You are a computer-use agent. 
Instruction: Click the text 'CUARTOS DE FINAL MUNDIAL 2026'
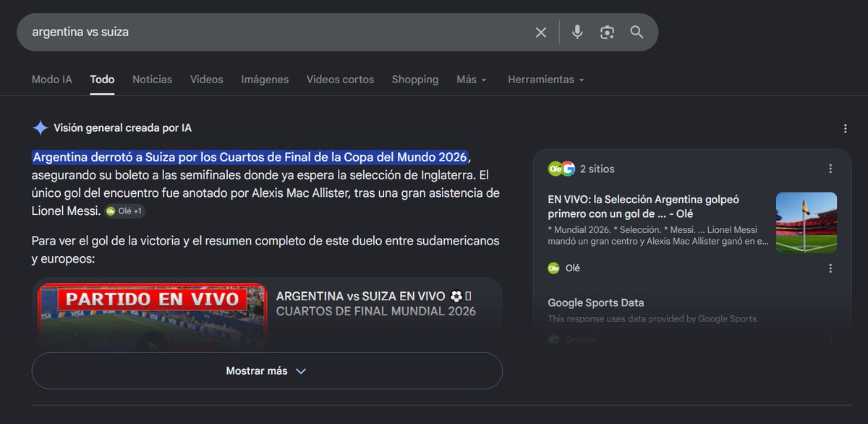point(376,311)
